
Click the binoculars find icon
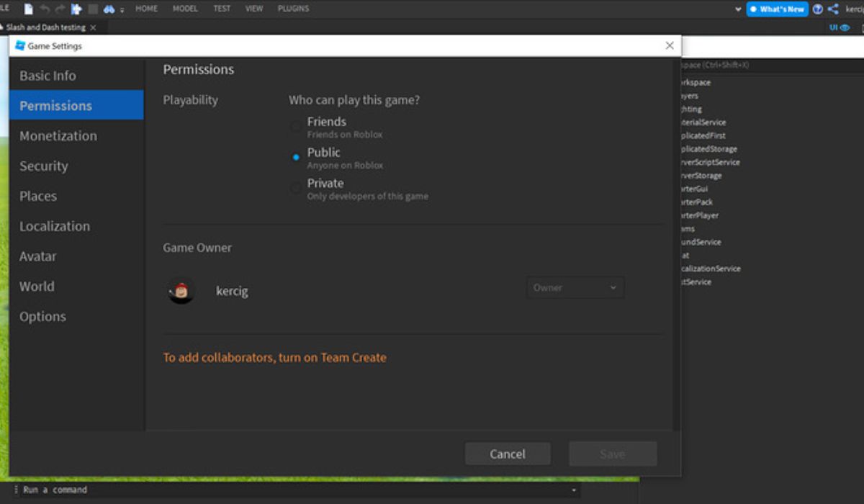point(109,9)
